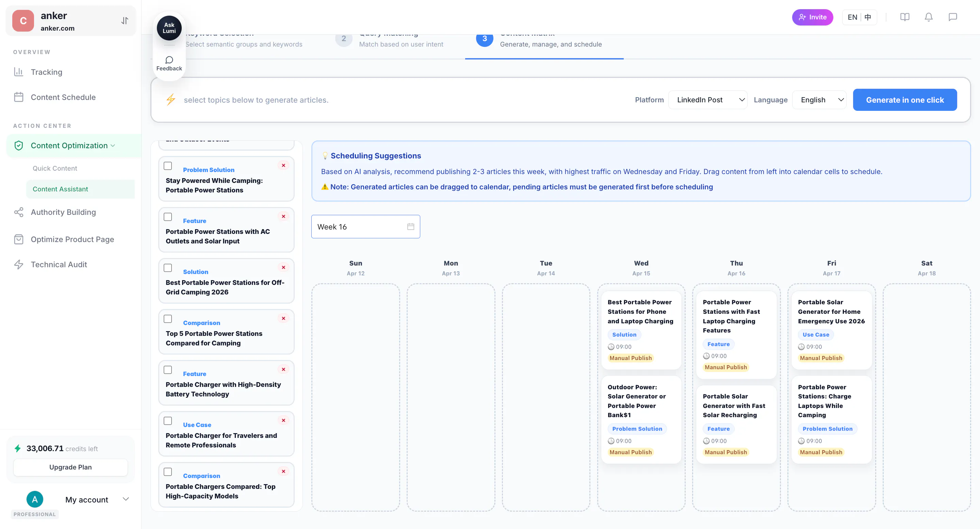Remove the Stay Powered While Camping topic
The width and height of the screenshot is (980, 529).
(283, 165)
